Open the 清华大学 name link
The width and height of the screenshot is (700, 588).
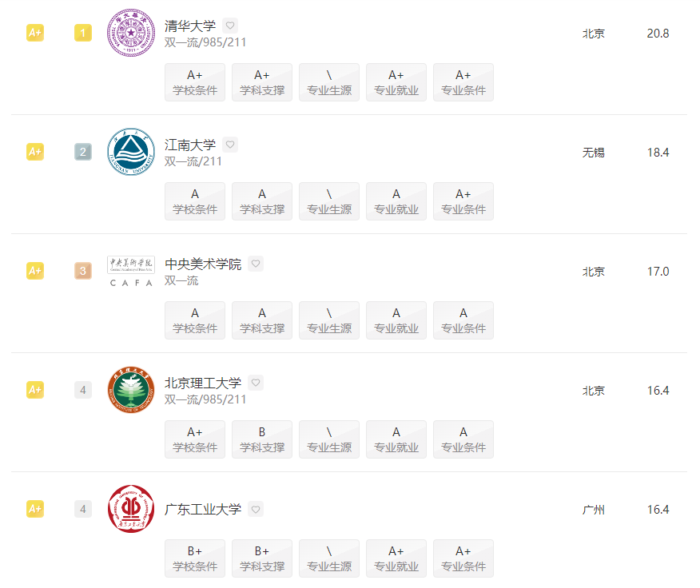click(x=190, y=26)
